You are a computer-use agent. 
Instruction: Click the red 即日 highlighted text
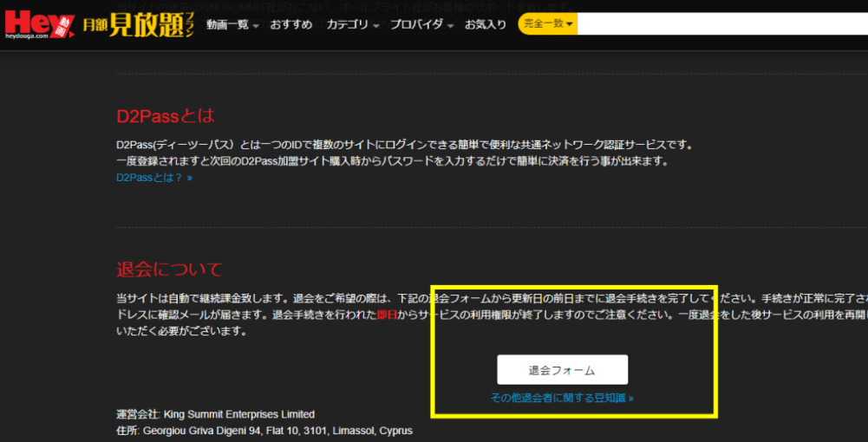click(x=388, y=315)
